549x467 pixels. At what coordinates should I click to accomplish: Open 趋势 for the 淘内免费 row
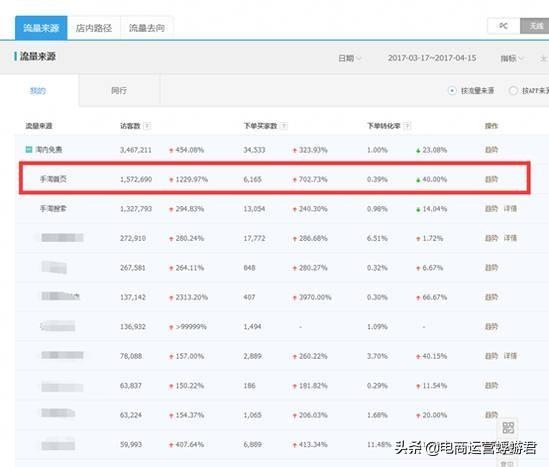coord(491,150)
